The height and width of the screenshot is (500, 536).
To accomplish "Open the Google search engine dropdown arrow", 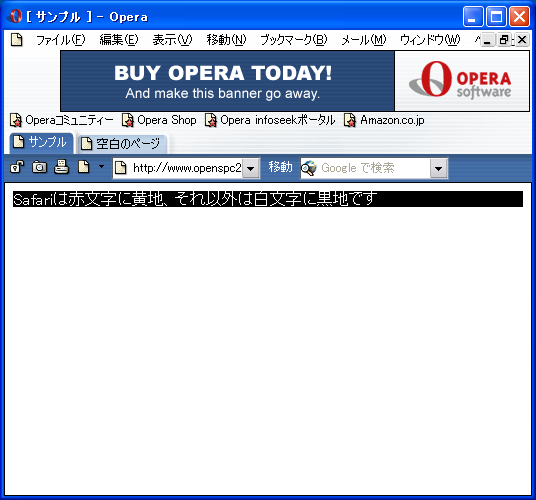I will pos(439,168).
